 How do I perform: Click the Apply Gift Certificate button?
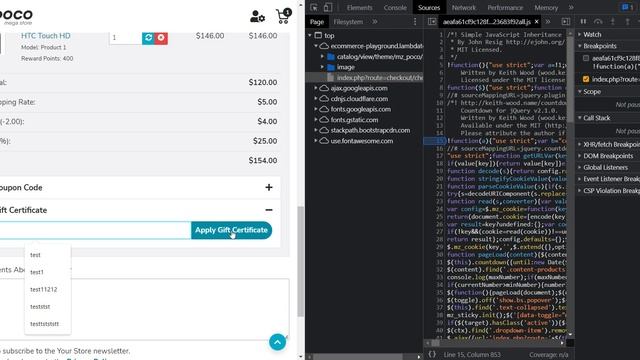click(x=231, y=230)
